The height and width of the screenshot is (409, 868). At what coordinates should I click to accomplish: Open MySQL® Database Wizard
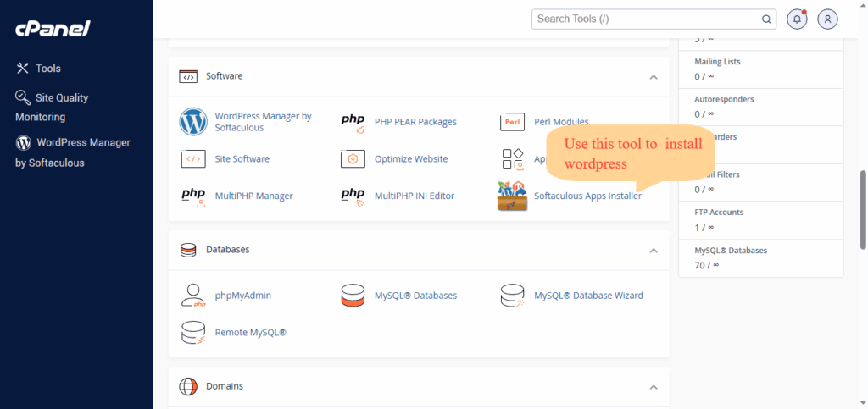pos(588,296)
